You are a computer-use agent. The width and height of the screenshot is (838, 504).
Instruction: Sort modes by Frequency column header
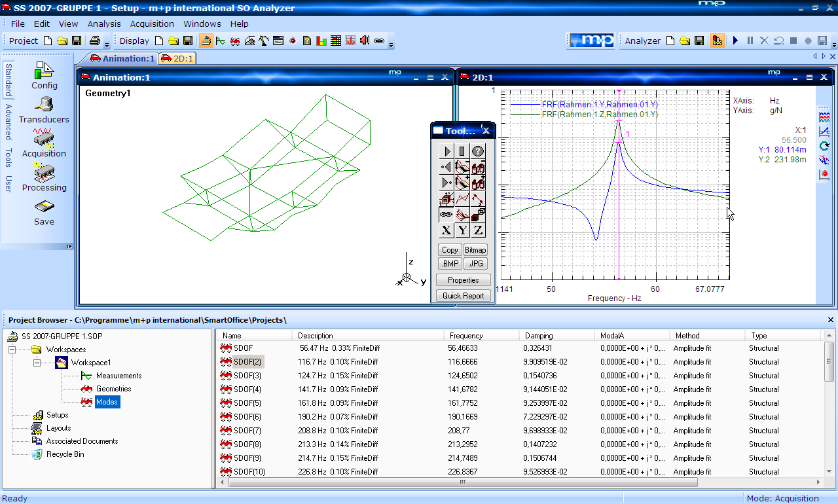pos(482,336)
